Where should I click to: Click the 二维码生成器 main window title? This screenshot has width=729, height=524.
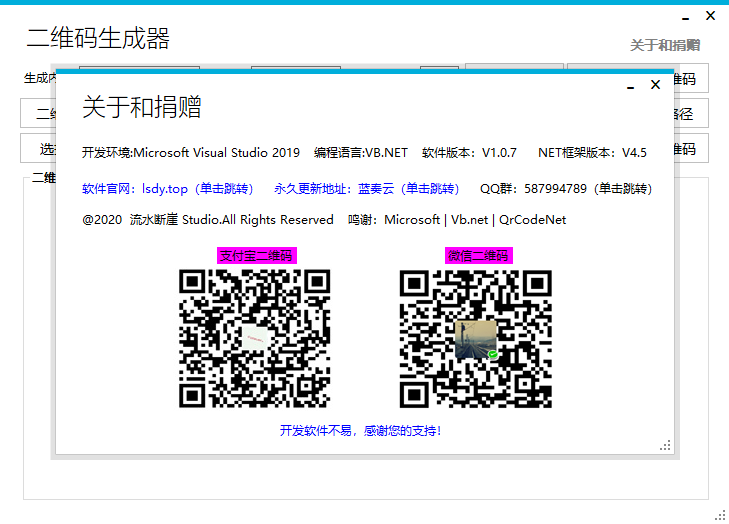[98, 39]
